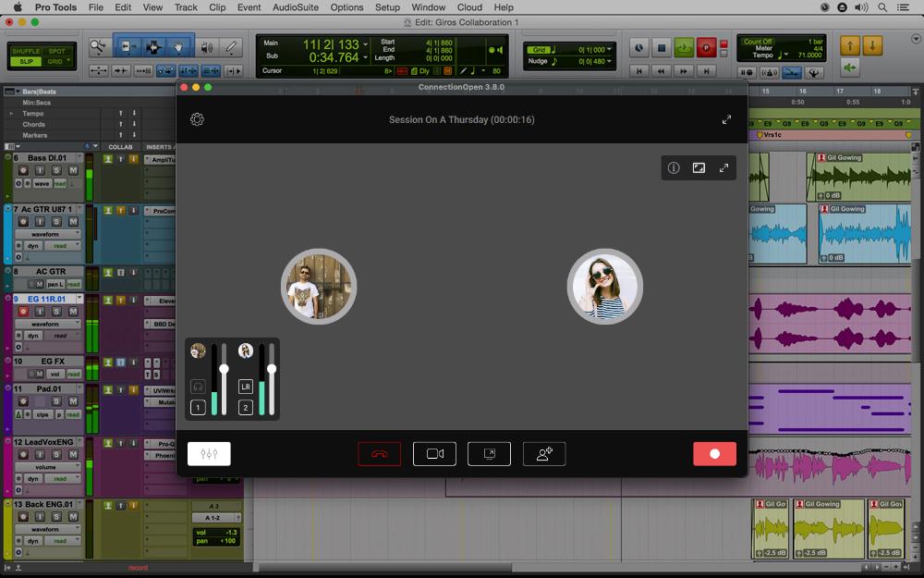Viewport: 924px width, 578px height.
Task: Select the Pencil tool
Action: pos(229,47)
